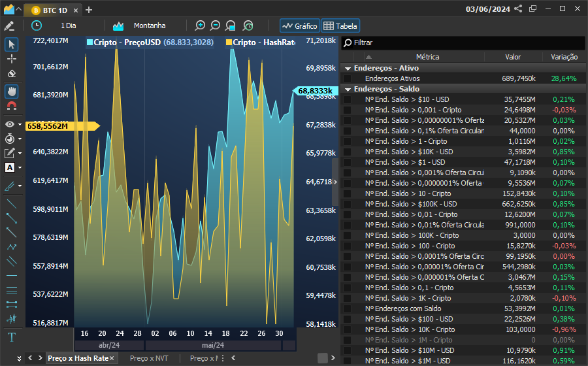Check the Nº End. Saldo > $10 - USD checkbox
Image resolution: width=588 pixels, height=366 pixels.
348,99
